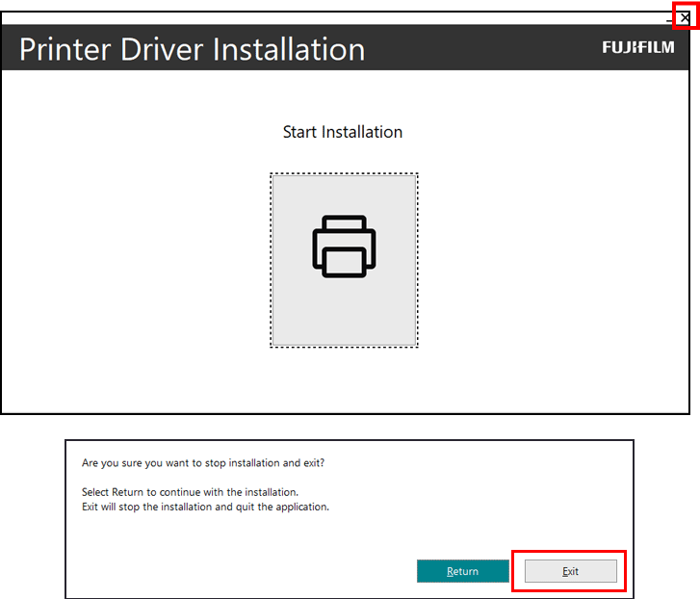Image resolution: width=700 pixels, height=599 pixels.
Task: Click the "Start Installation" label text
Action: point(342,132)
